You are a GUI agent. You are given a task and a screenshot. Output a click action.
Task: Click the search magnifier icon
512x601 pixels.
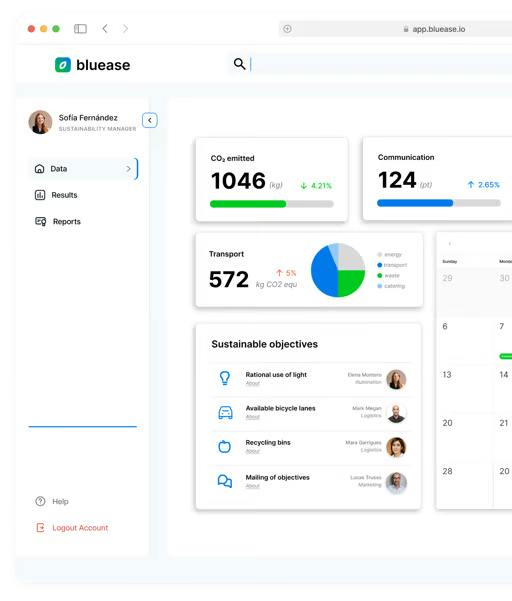239,64
